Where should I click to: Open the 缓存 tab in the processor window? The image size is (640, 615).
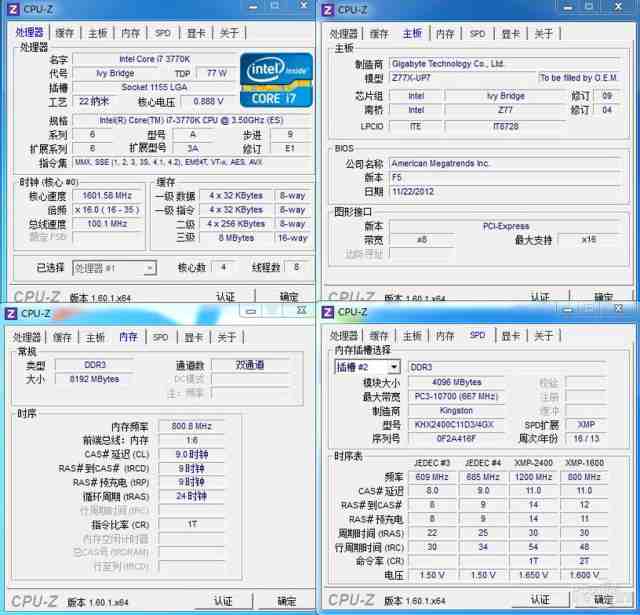pyautogui.click(x=65, y=33)
